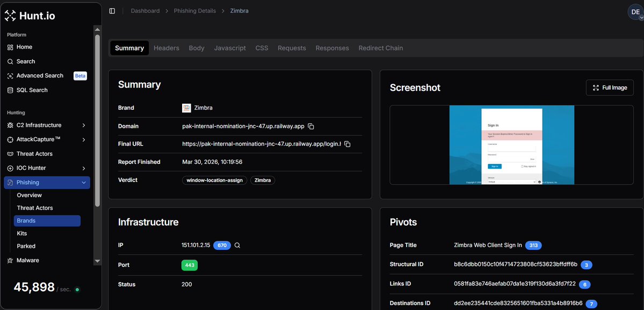
Task: Open the CSS tab
Action: click(262, 48)
